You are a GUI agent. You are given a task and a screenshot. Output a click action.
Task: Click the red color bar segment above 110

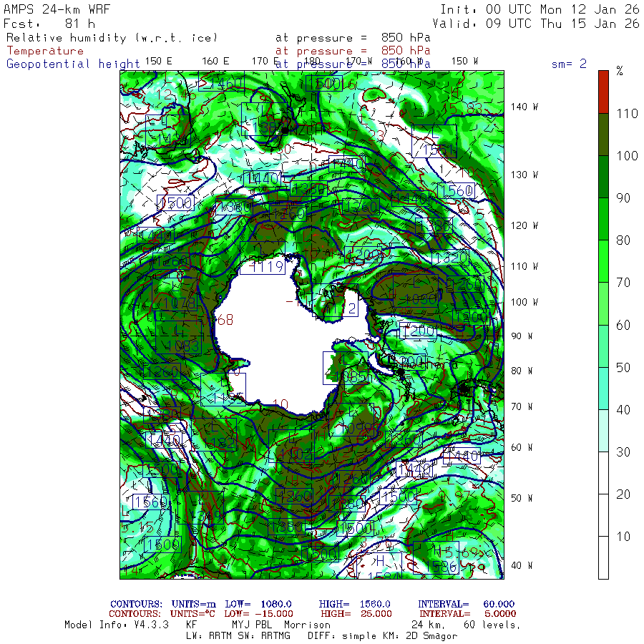(603, 92)
